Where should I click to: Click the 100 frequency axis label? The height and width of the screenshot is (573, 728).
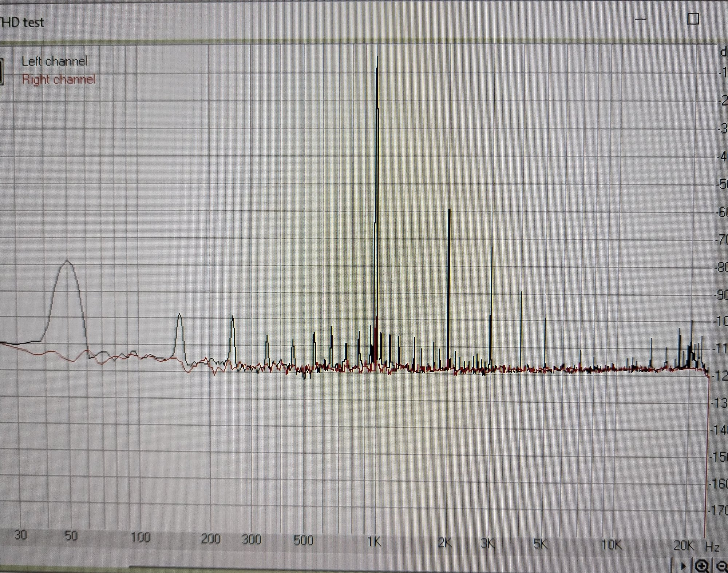141,537
